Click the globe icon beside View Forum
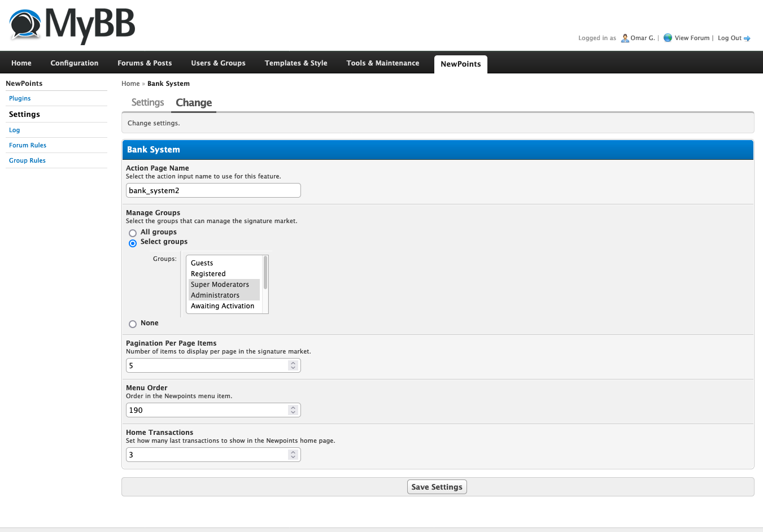The image size is (763, 532). tap(668, 38)
